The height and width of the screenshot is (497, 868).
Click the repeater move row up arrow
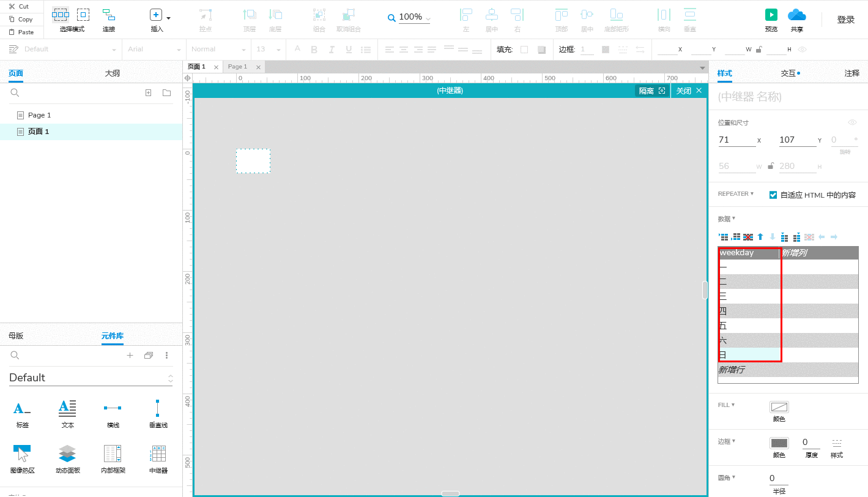pyautogui.click(x=760, y=237)
